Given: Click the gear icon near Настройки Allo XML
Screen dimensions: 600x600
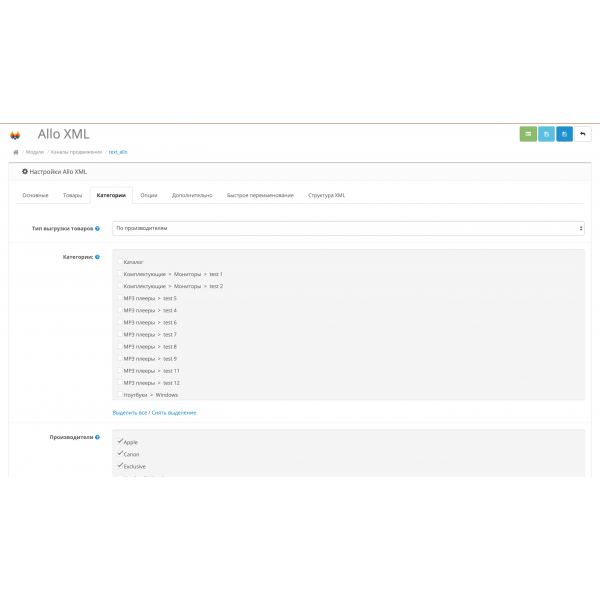Looking at the screenshot, I should 25,171.
